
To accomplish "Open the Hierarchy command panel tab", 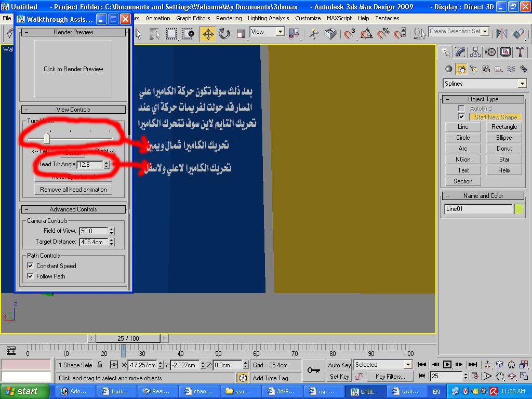I will click(x=475, y=52).
